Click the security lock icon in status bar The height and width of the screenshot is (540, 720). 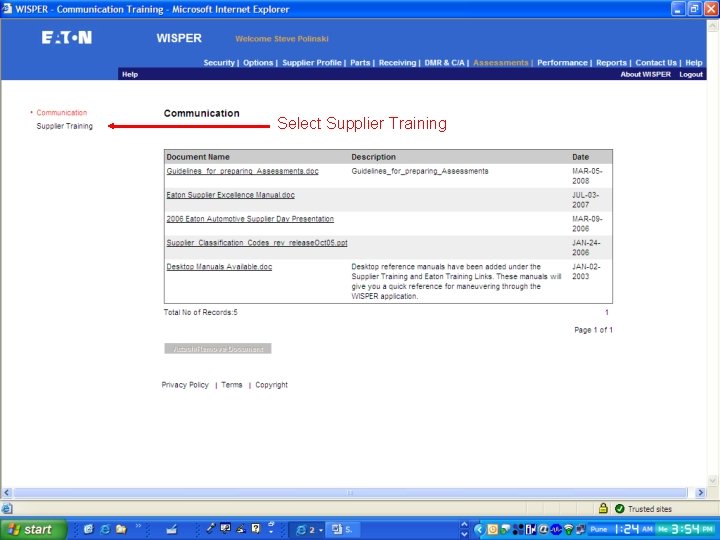[603, 508]
